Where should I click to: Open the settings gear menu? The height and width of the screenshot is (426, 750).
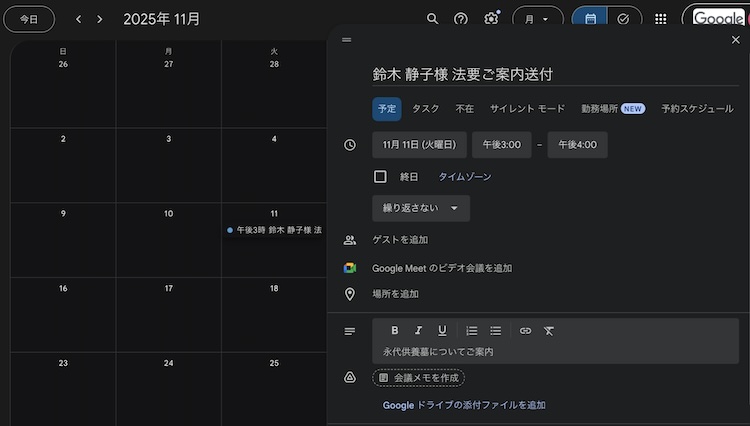pos(491,19)
